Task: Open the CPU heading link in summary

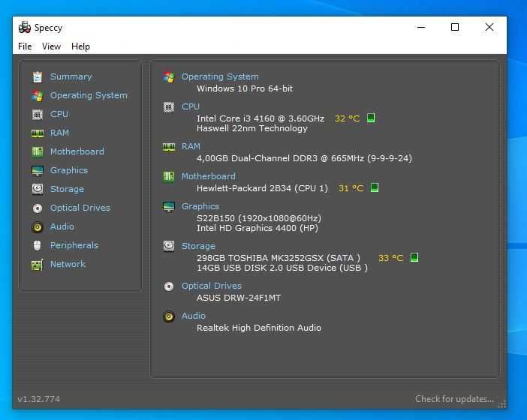Action: 191,106
